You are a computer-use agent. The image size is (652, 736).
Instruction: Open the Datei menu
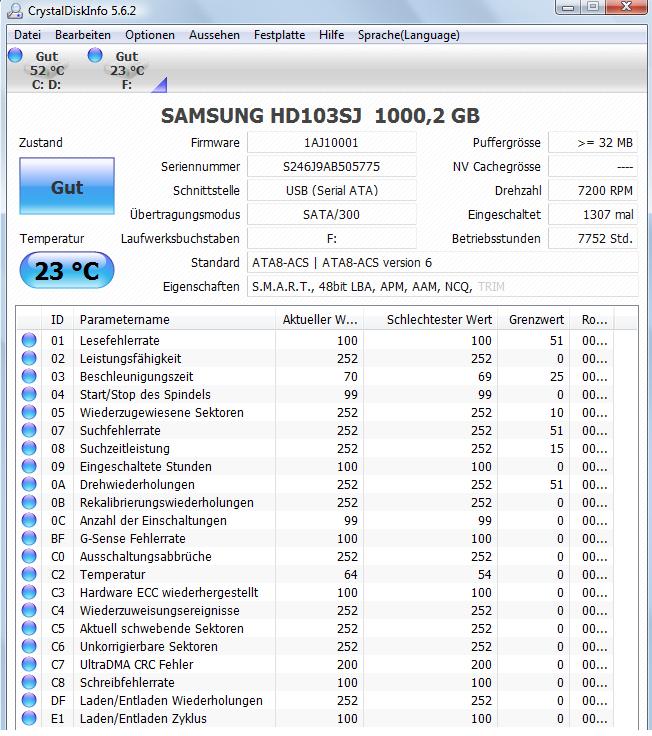pyautogui.click(x=27, y=35)
